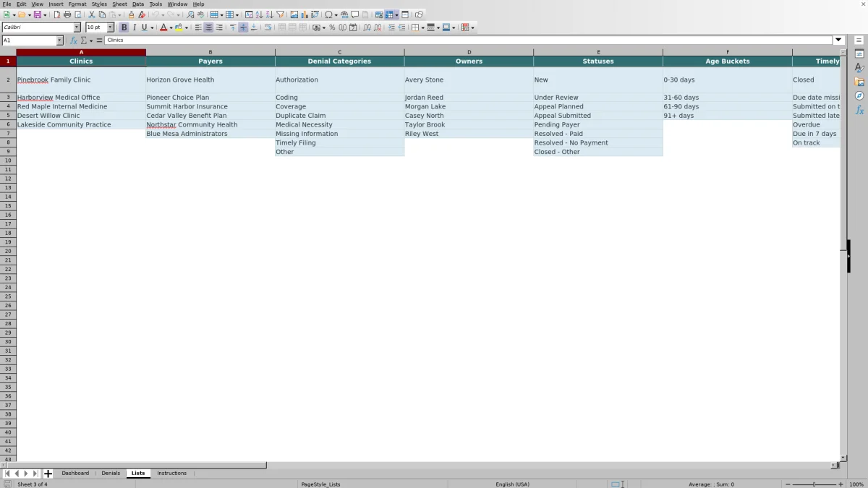The width and height of the screenshot is (868, 488).
Task: Toggle Align Top vertical alignment
Action: coord(233,27)
